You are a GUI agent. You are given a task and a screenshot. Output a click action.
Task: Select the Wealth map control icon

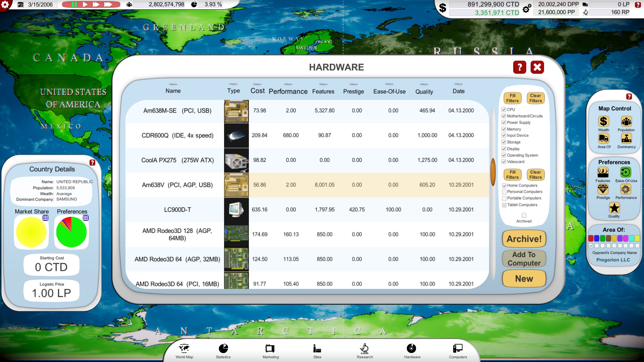[x=603, y=122]
